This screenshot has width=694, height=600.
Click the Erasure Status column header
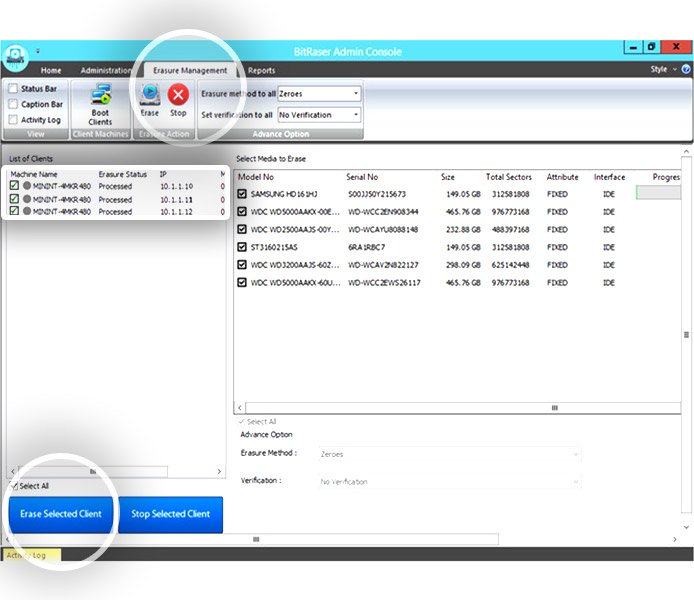coord(123,174)
